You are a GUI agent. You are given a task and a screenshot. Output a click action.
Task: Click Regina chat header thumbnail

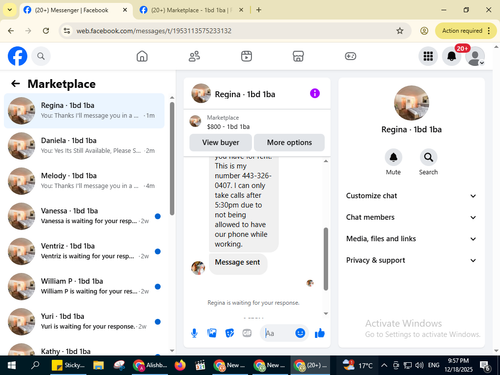tap(201, 94)
